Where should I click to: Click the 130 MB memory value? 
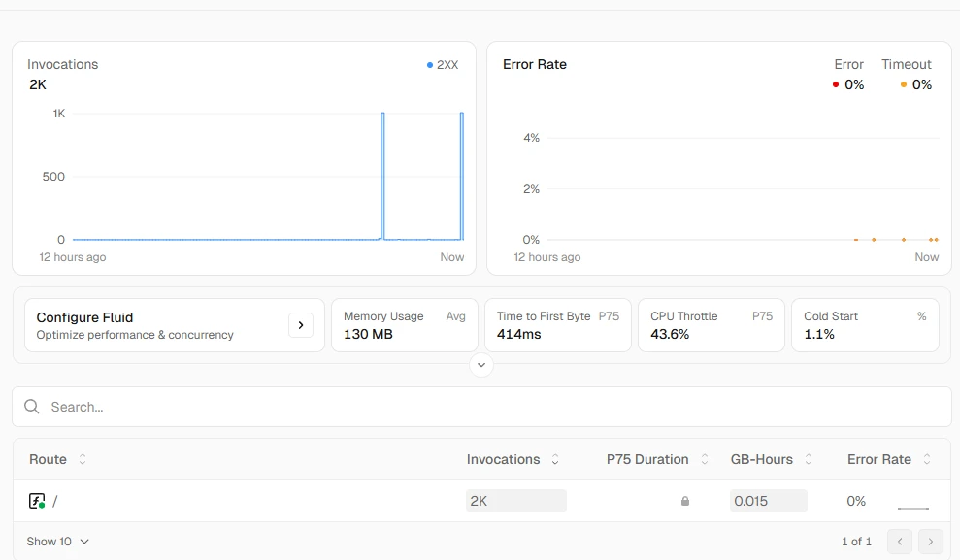[368, 334]
